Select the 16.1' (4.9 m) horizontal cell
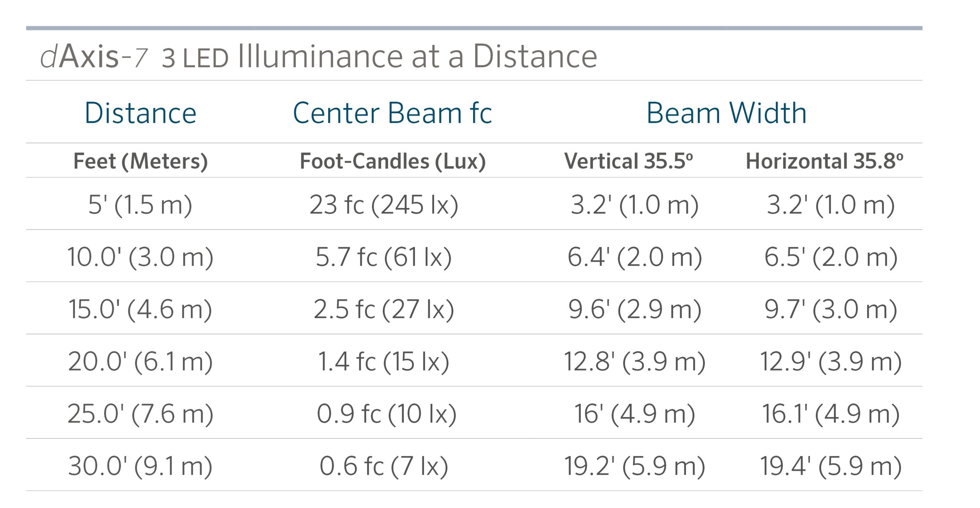 831,414
